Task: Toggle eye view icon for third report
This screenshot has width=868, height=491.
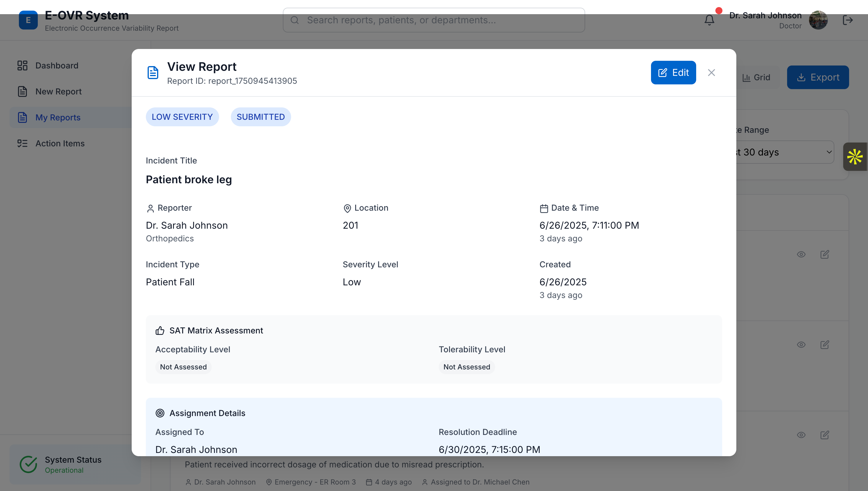Action: click(x=801, y=435)
